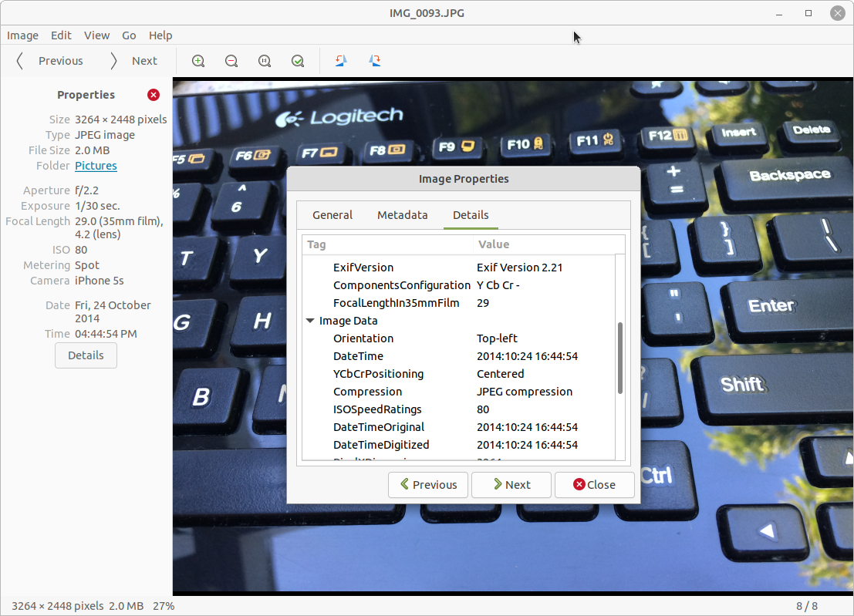The height and width of the screenshot is (616, 854).
Task: Rotate the image counterclockwise
Action: [340, 60]
